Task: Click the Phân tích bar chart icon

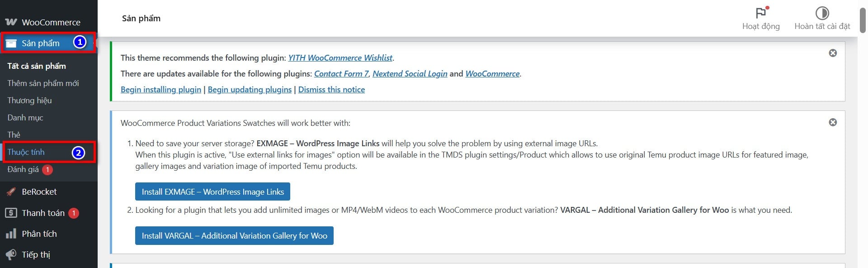Action: (11, 234)
